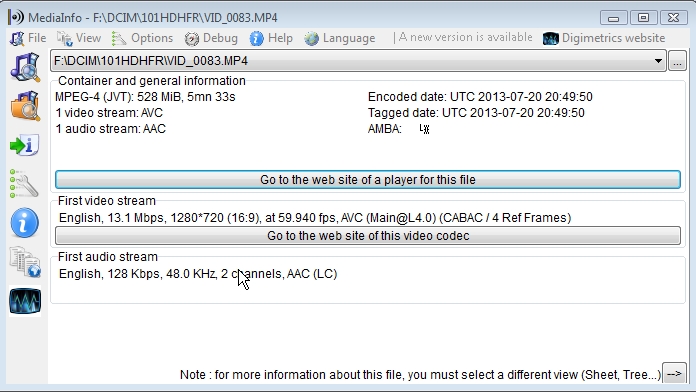
Task: Click the blue About info sidebar icon
Action: 24,223
